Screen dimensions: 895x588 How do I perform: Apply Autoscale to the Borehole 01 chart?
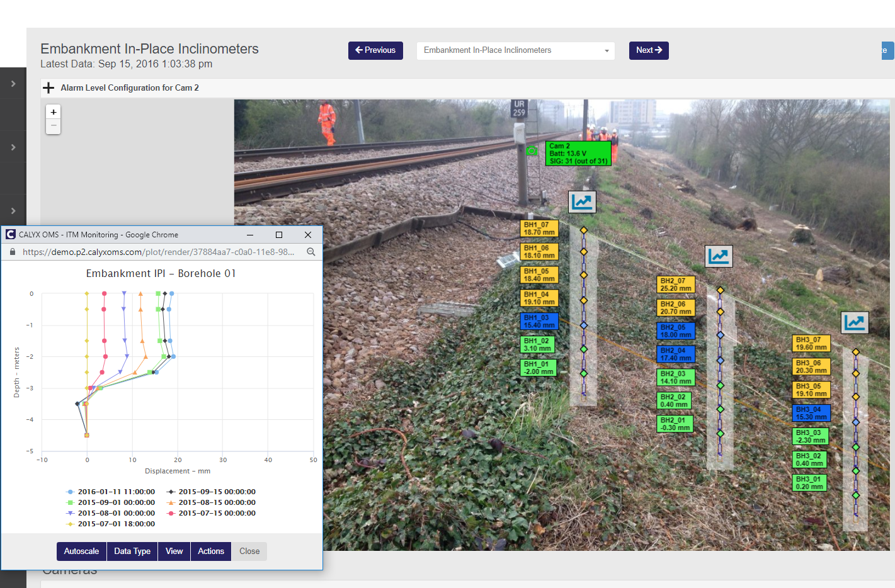click(x=81, y=551)
